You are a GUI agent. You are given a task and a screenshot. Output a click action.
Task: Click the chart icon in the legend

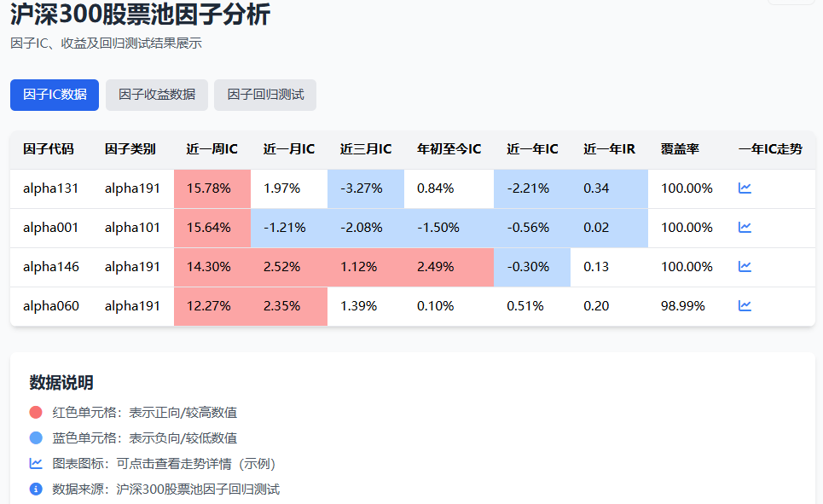click(35, 463)
